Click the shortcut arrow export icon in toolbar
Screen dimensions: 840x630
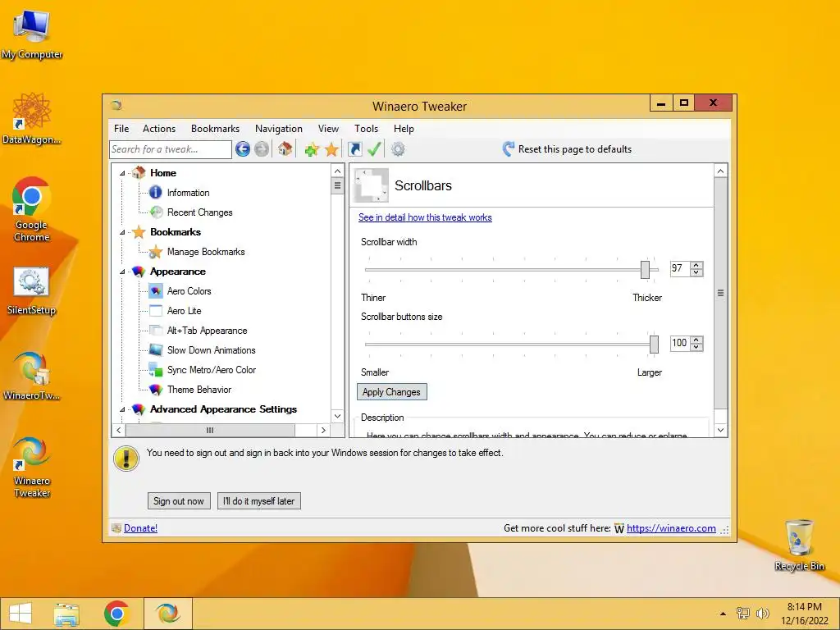354,149
